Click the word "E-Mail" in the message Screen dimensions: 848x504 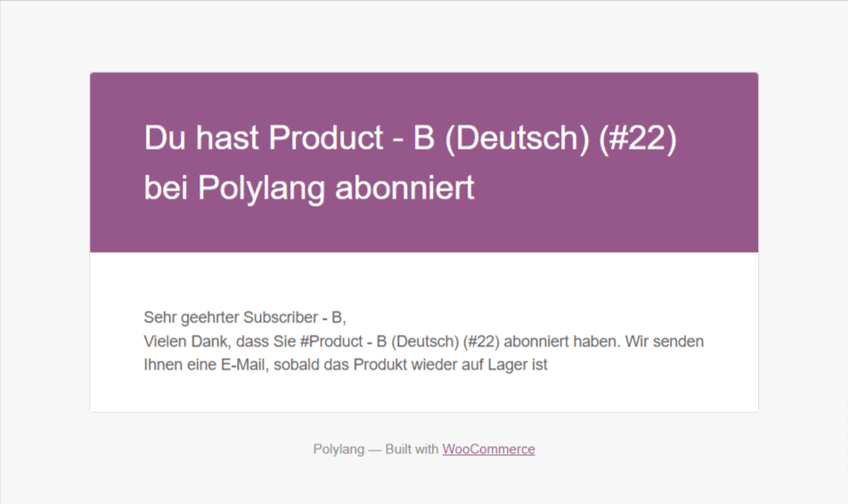(244, 365)
